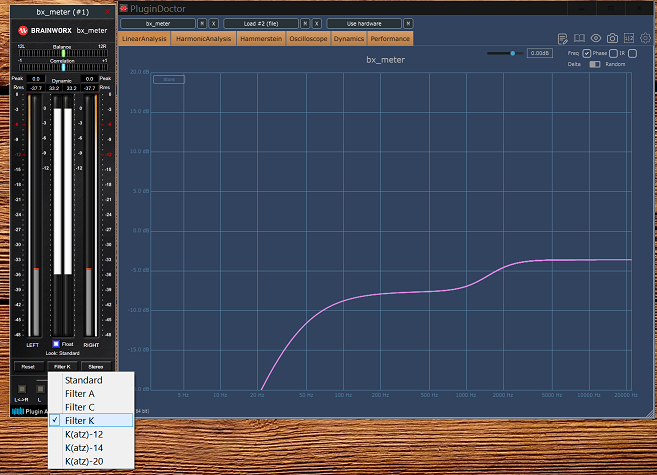Click the X button next to bx_meter slot
Image resolution: width=657 pixels, height=475 pixels.
[x=214, y=23]
